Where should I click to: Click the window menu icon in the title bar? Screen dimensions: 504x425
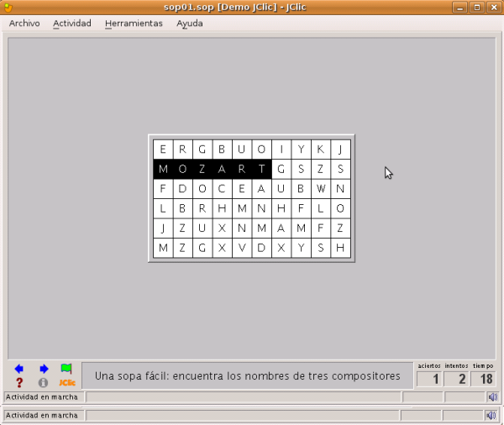pyautogui.click(x=9, y=7)
